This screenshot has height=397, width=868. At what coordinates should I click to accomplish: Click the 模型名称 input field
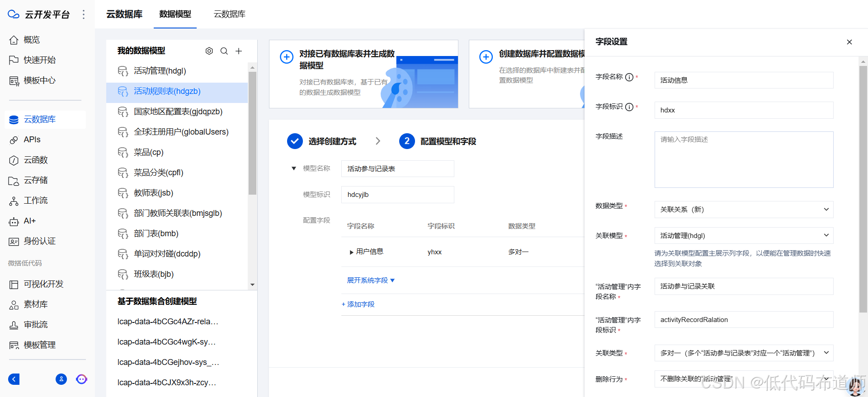(x=397, y=169)
